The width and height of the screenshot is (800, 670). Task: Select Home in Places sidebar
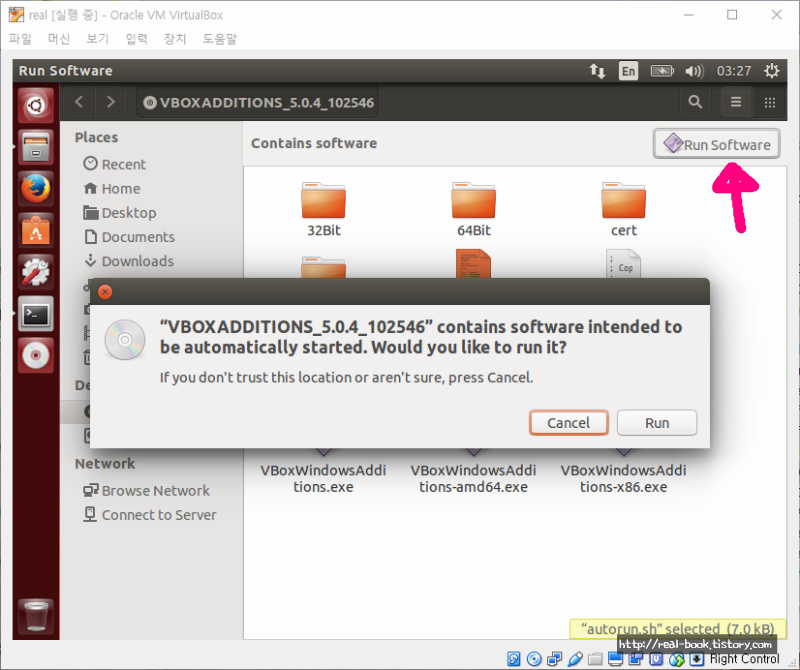[x=112, y=188]
